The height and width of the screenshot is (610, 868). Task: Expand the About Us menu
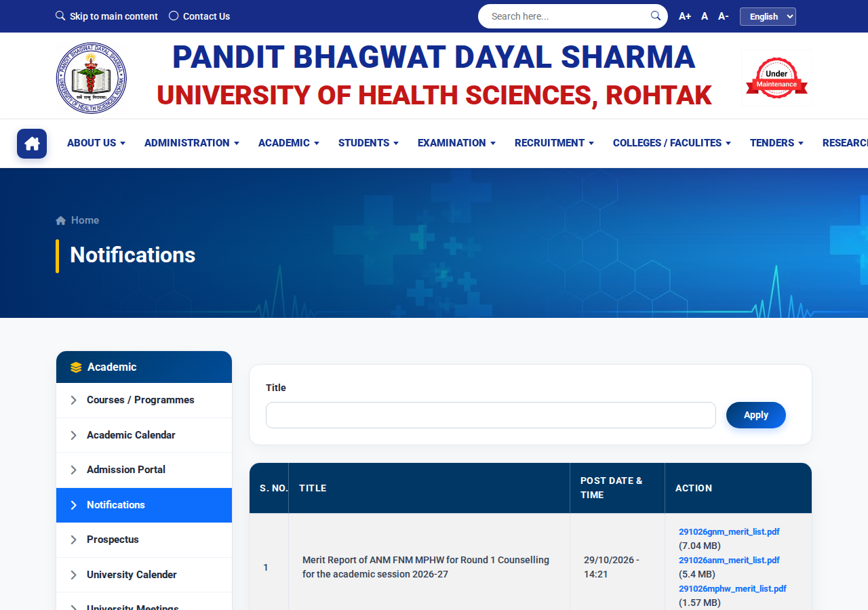96,143
